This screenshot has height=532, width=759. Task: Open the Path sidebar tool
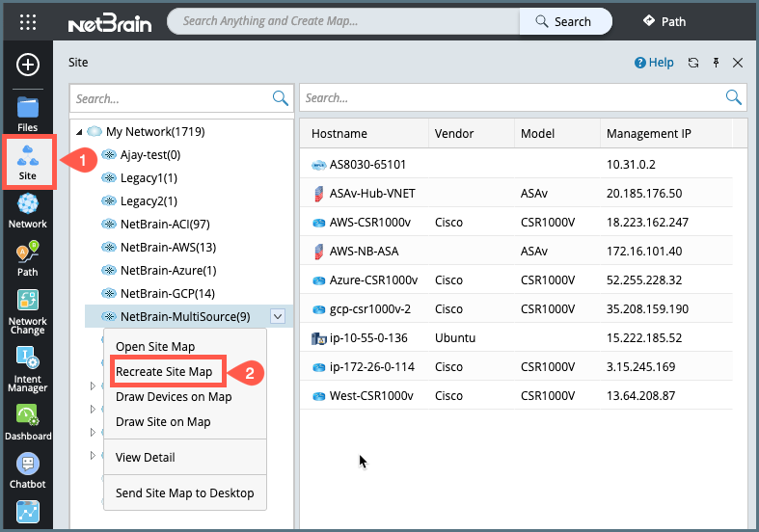pyautogui.click(x=28, y=258)
